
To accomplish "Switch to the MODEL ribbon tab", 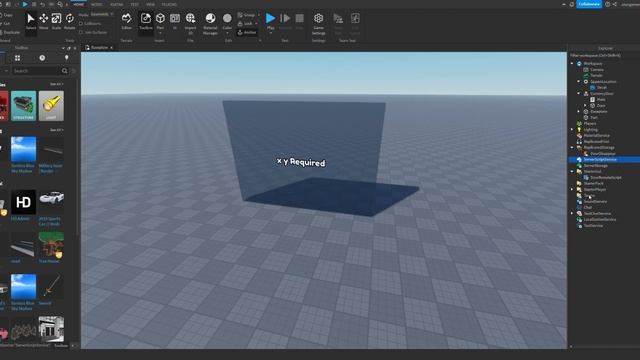I will pyautogui.click(x=97, y=4).
